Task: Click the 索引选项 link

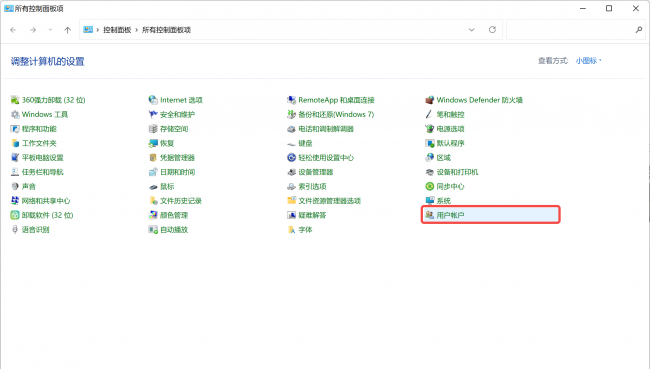Action: pos(312,187)
